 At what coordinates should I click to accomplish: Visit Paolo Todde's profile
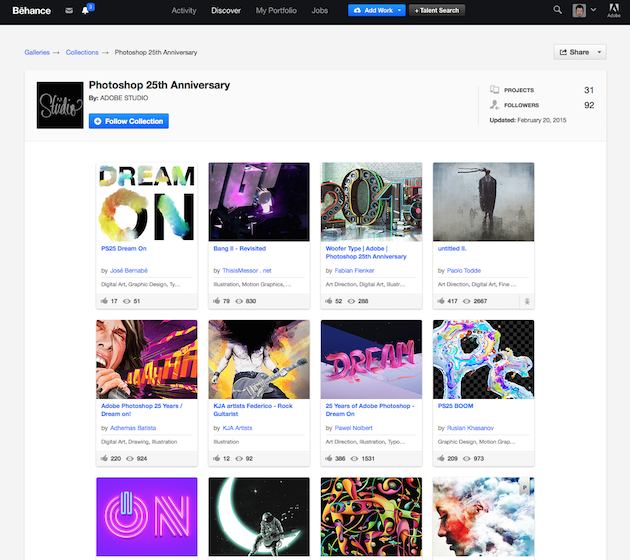point(464,270)
